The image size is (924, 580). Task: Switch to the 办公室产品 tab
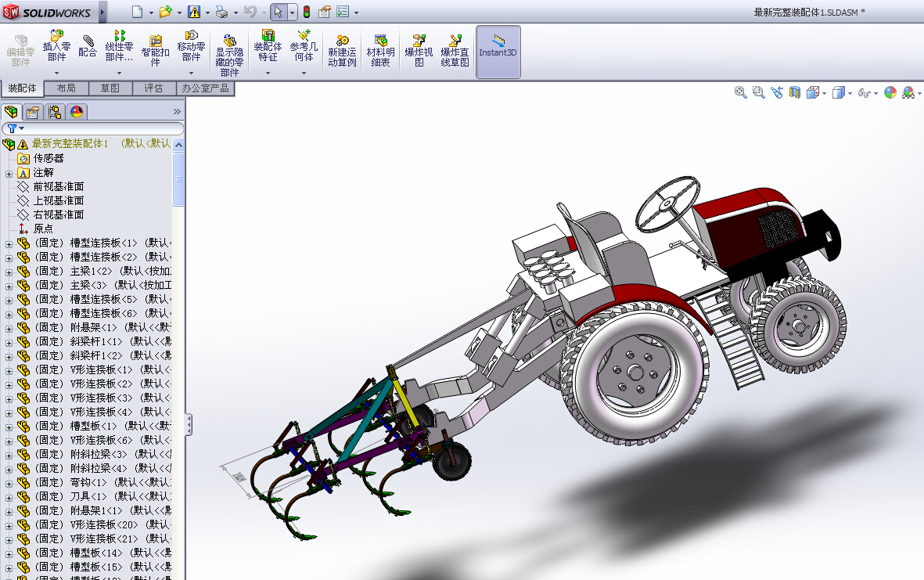click(205, 88)
